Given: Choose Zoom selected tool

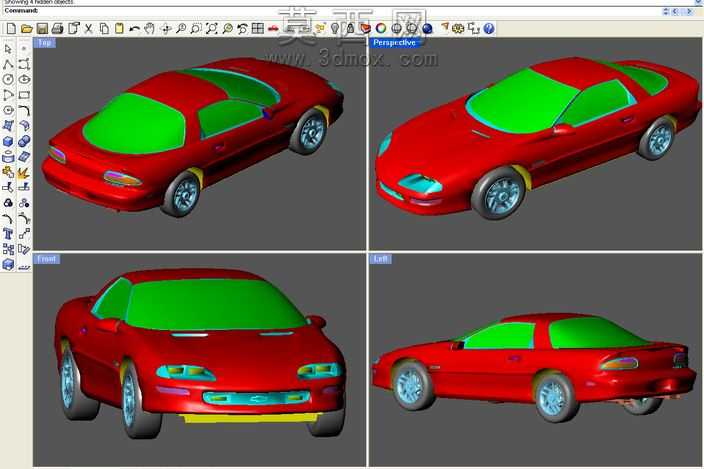Looking at the screenshot, I should click(x=227, y=29).
